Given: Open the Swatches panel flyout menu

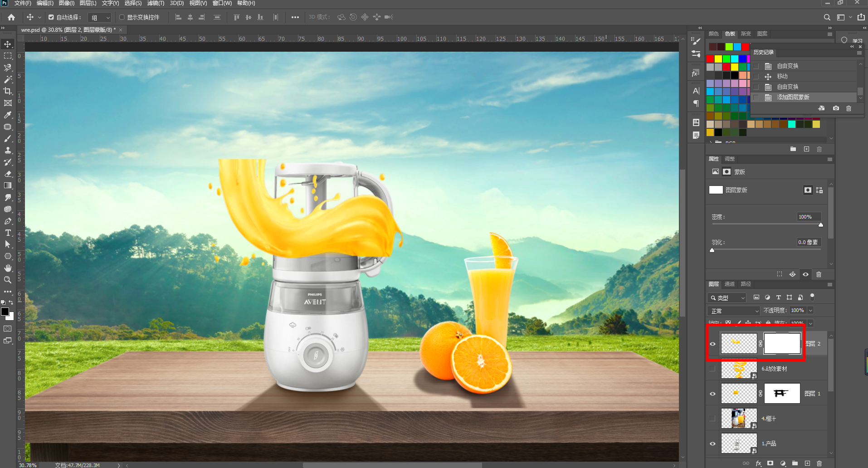Looking at the screenshot, I should 830,34.
